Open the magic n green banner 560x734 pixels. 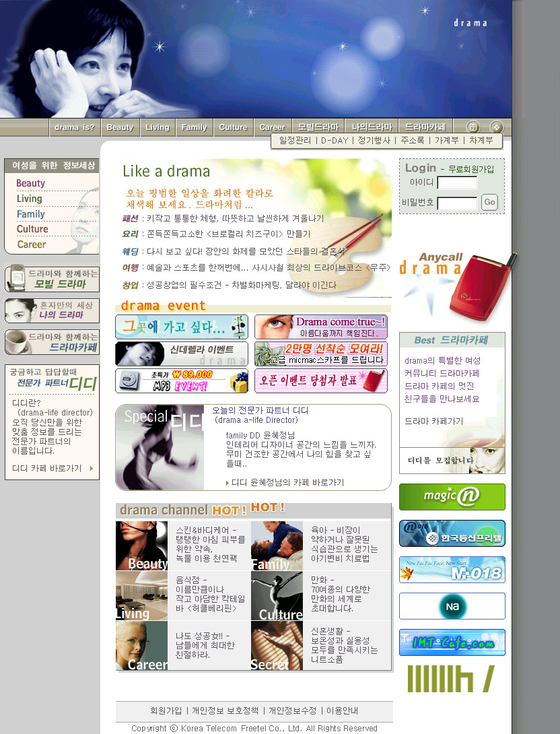[x=452, y=497]
